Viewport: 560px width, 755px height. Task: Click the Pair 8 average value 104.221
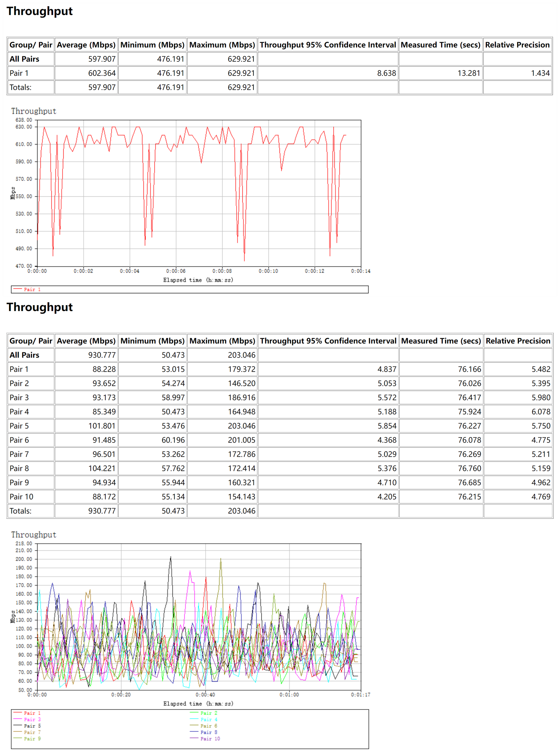pos(102,468)
